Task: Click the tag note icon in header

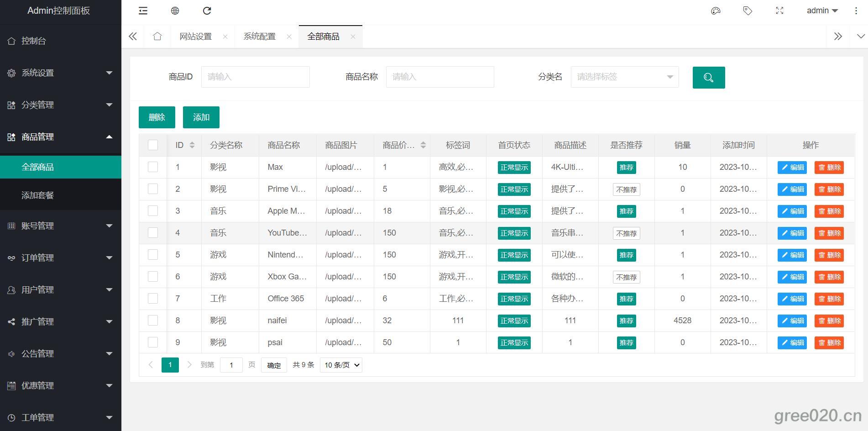Action: tap(748, 11)
